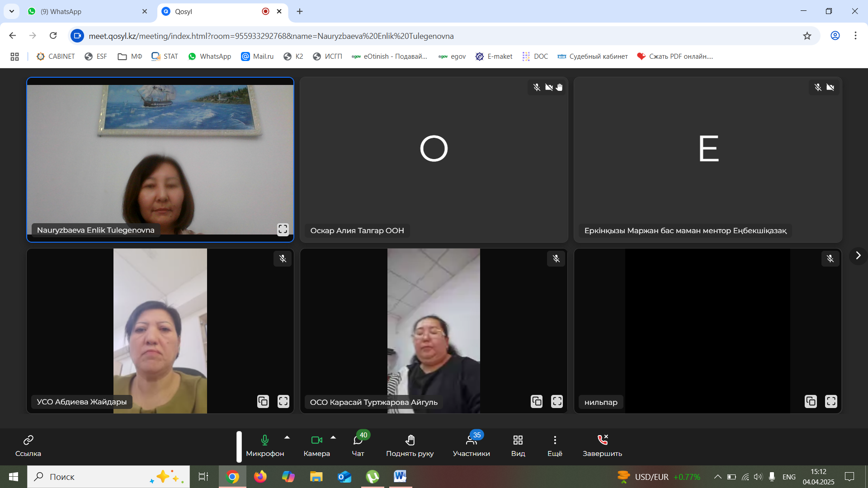Fullscreen Nauryzbaeva Enlik Tulegenovna's video tile
Viewport: 868px width, 488px height.
(283, 230)
